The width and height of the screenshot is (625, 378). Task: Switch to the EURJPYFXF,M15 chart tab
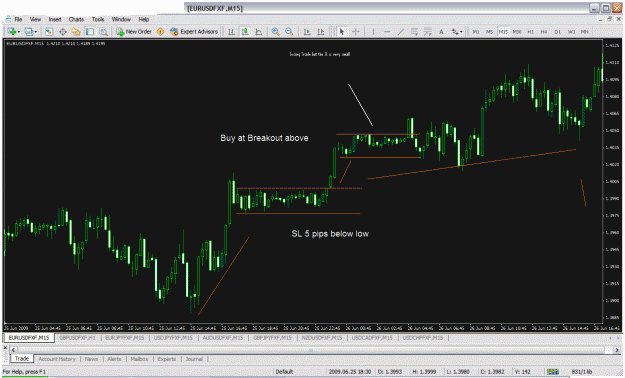[x=125, y=338]
